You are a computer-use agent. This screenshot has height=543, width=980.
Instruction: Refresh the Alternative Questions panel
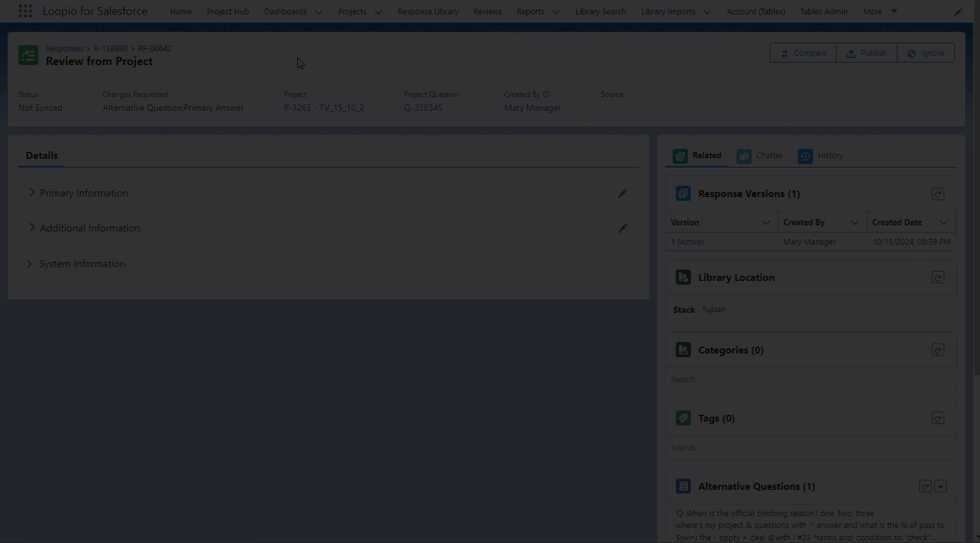point(925,487)
